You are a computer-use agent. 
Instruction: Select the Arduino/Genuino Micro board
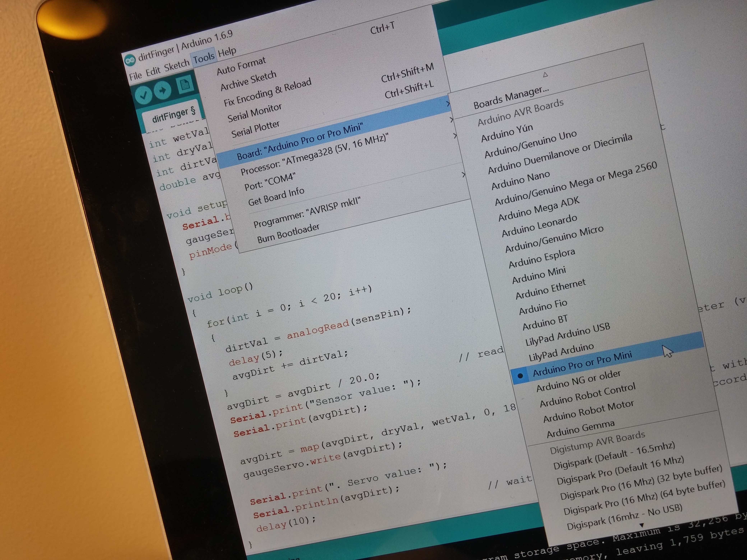click(x=554, y=239)
